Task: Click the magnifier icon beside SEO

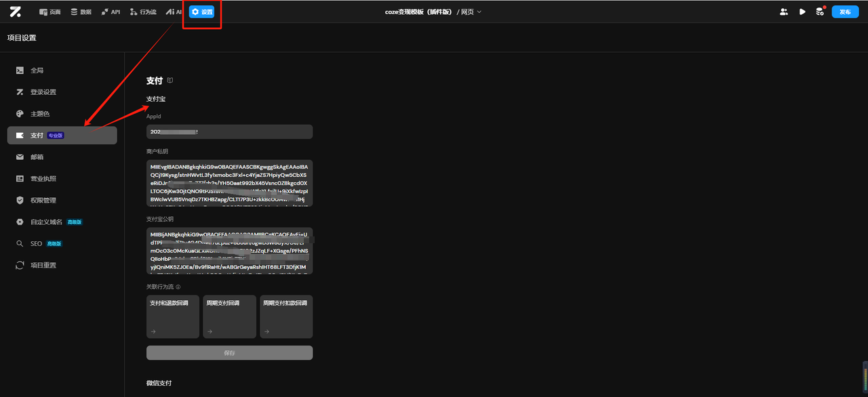Action: (x=20, y=244)
